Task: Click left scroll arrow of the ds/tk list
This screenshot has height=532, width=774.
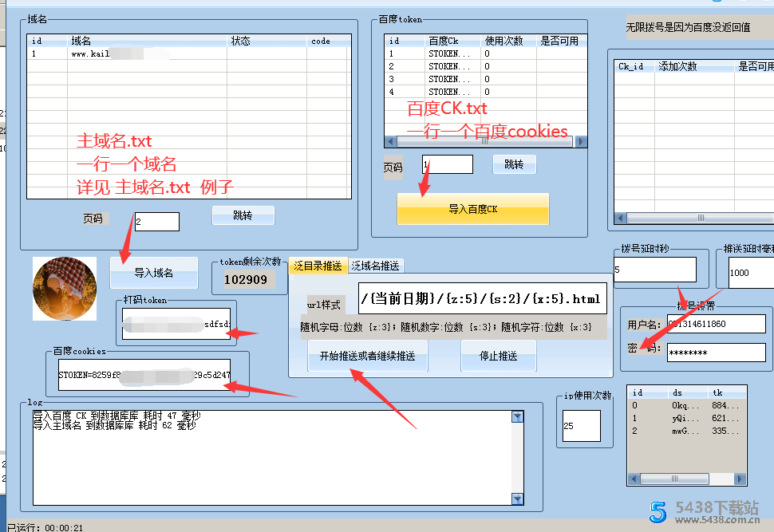Action: pos(634,479)
